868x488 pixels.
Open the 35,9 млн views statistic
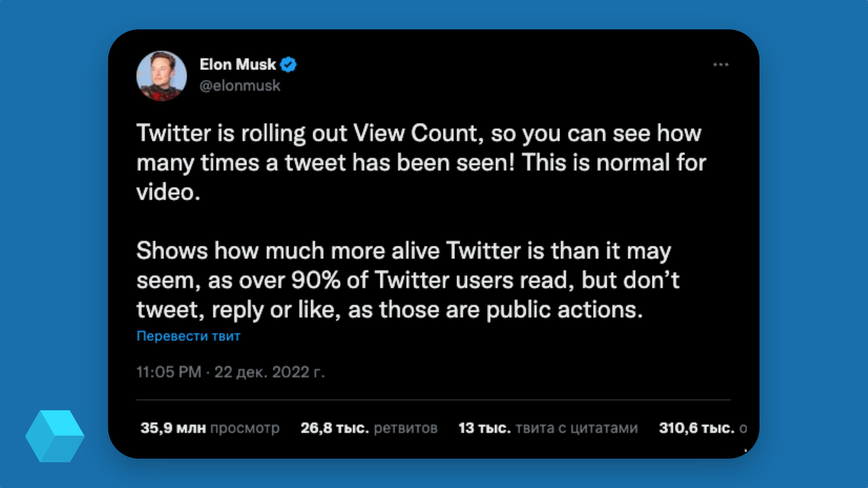click(x=210, y=428)
